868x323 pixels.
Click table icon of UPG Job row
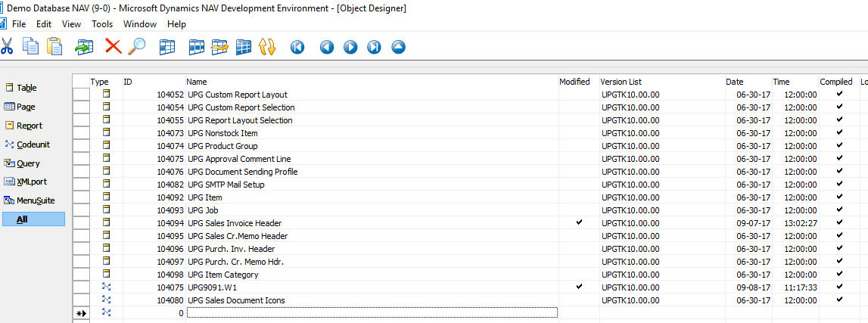[x=106, y=210]
